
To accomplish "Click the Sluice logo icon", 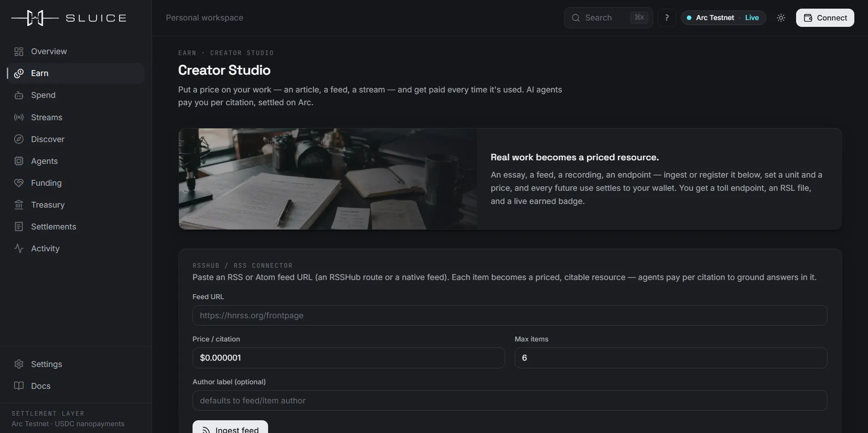I will (x=35, y=18).
